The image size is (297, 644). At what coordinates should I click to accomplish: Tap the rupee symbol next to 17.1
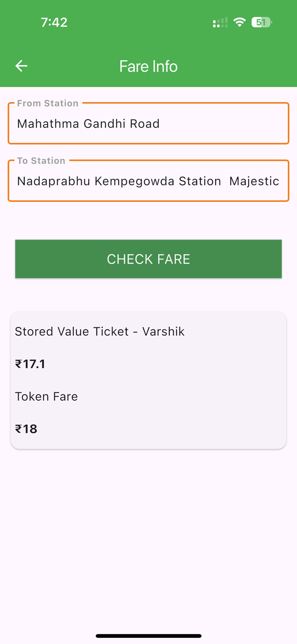point(19,364)
